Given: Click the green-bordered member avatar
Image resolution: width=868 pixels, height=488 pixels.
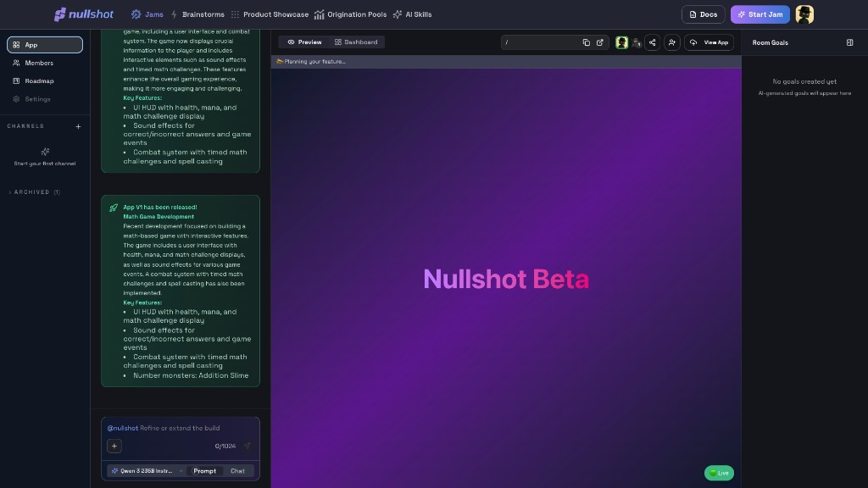Looking at the screenshot, I should pos(621,42).
